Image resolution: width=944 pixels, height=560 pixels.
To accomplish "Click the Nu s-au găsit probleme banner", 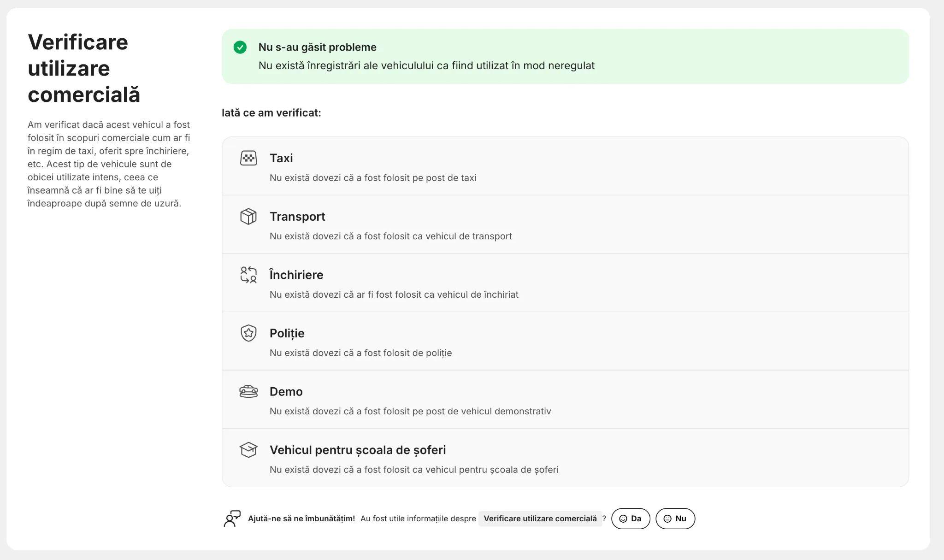I will (x=565, y=56).
